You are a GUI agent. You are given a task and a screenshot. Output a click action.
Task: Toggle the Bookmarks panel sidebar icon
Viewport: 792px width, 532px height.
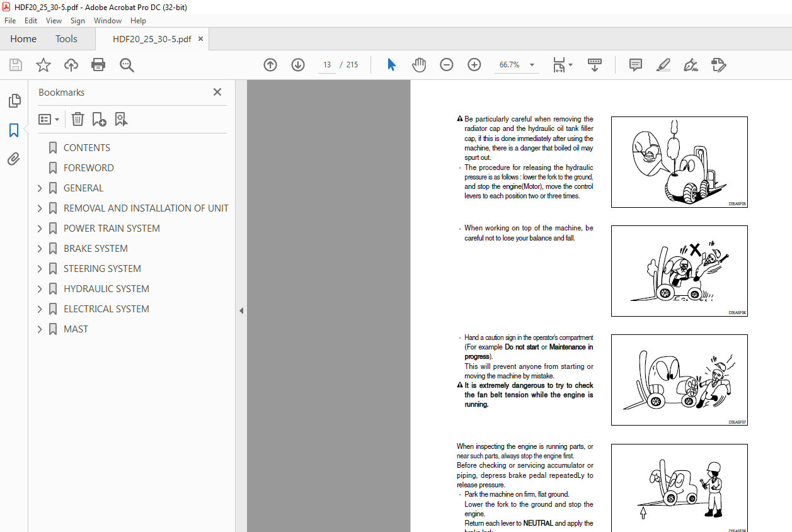point(14,130)
